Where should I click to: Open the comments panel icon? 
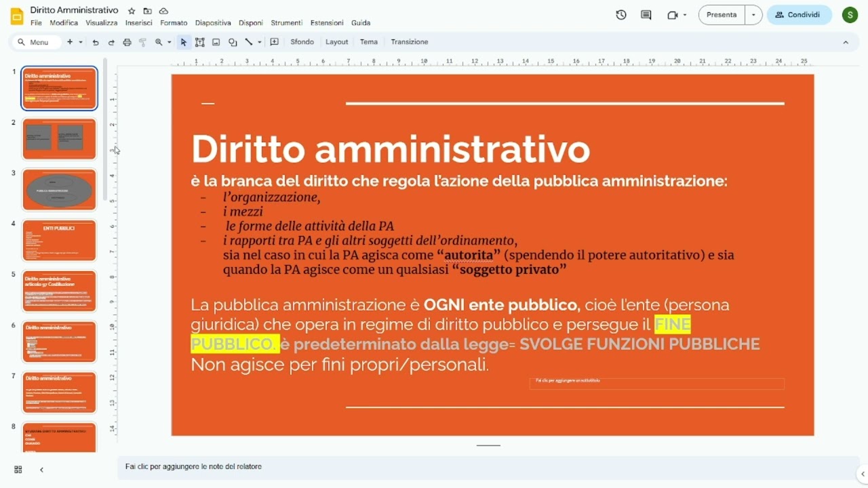pos(646,15)
